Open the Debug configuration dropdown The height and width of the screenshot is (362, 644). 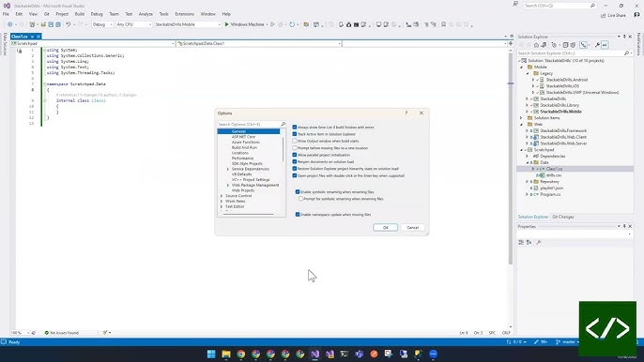coord(102,24)
